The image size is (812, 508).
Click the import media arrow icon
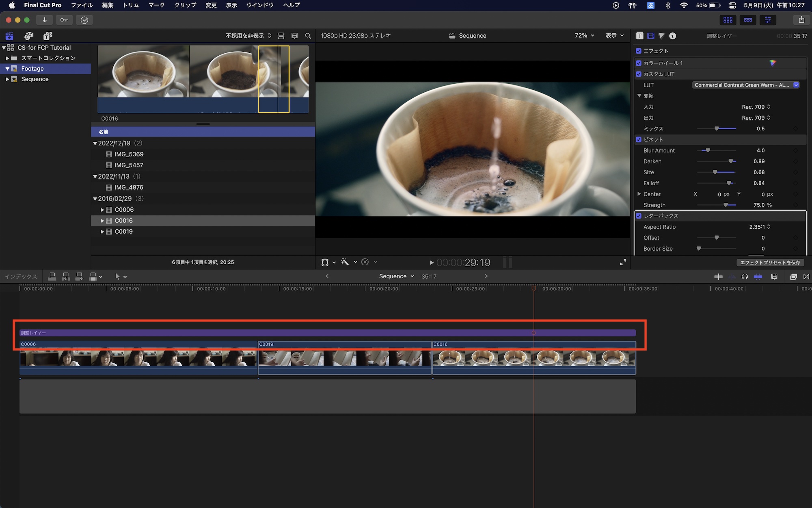point(44,20)
